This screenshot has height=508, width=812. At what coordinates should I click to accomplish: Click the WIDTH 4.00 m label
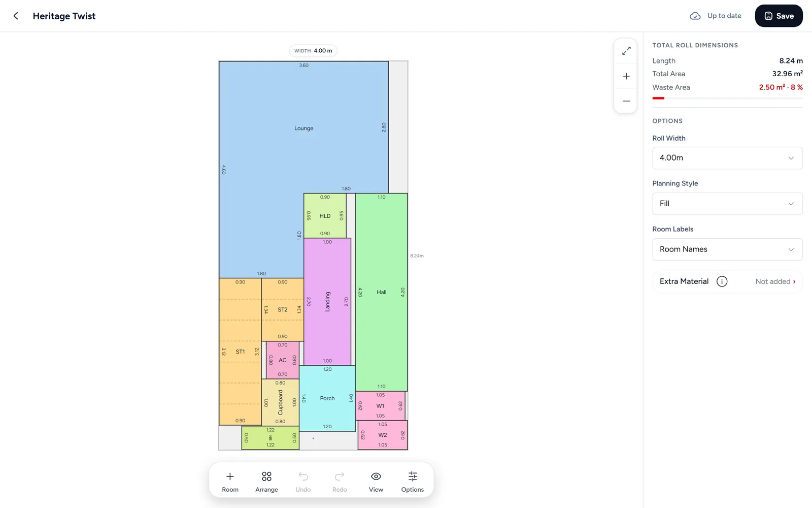(x=313, y=51)
